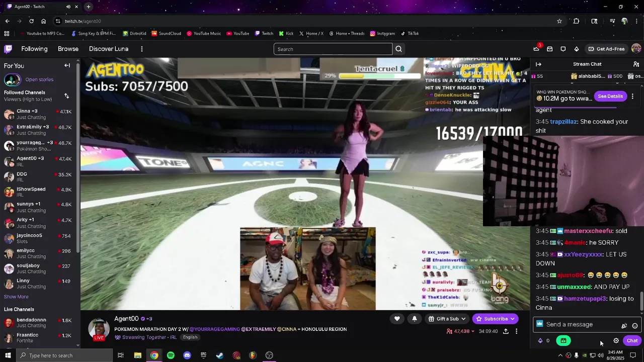Open Discover Luna
This screenshot has width=644, height=362.
pyautogui.click(x=109, y=49)
